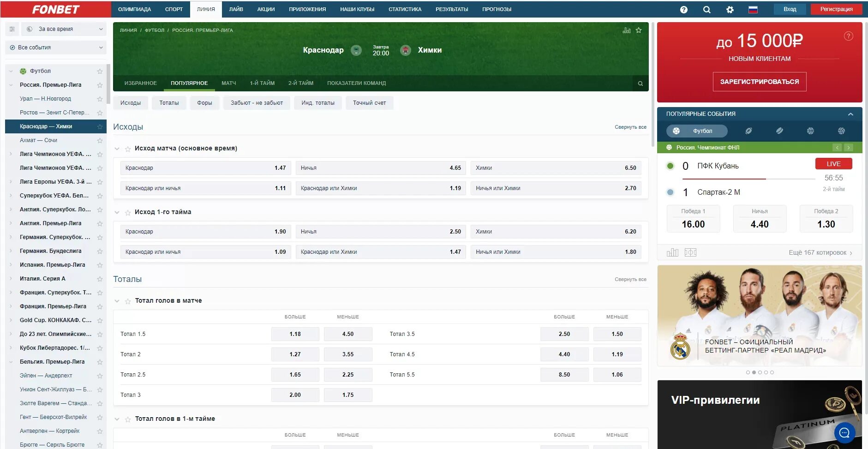The image size is (868, 449).
Task: Open Эйпен — Андерлехт match in sidebar
Action: (x=46, y=376)
